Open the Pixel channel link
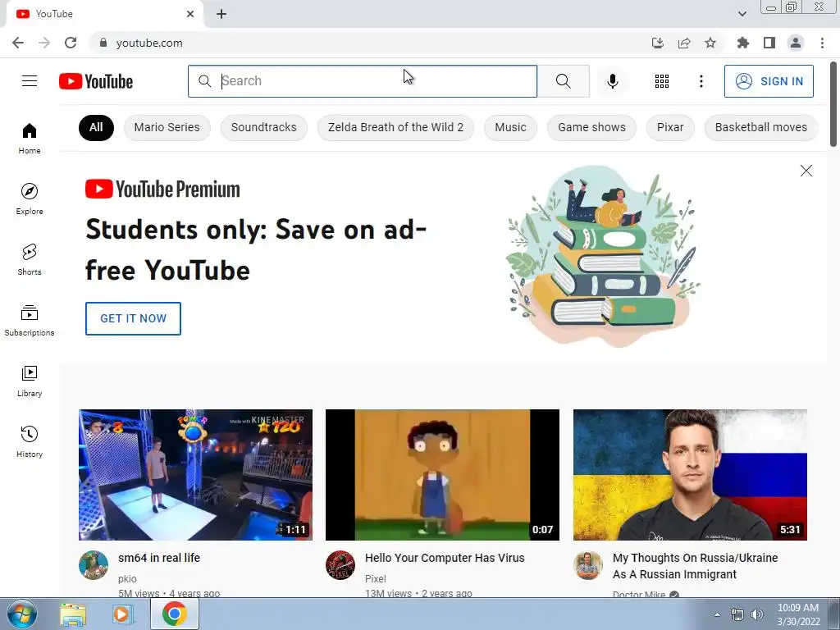Screen dimensions: 840x630 click(x=376, y=578)
